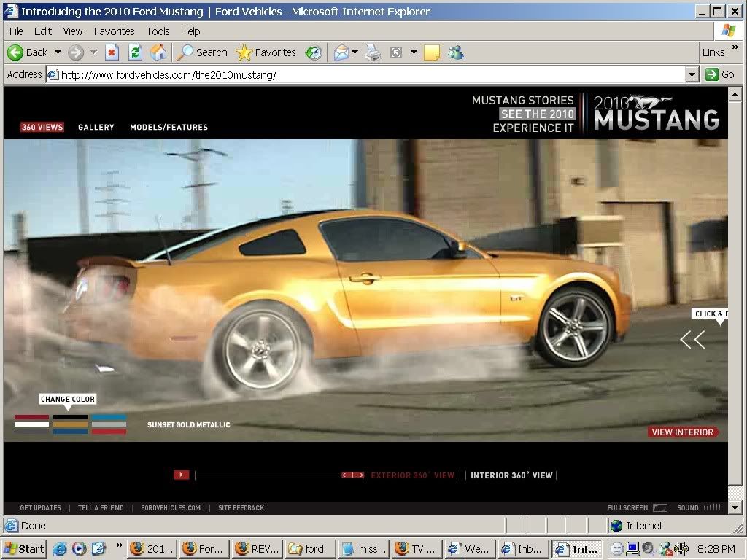Choose the gold color swatch
This screenshot has width=747, height=560.
point(70,424)
